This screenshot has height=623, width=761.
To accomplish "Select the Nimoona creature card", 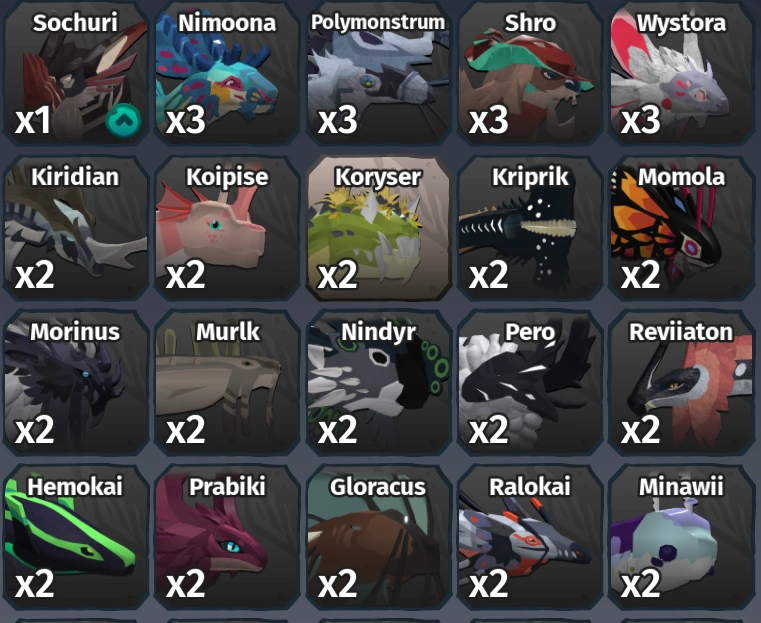I will (x=227, y=73).
